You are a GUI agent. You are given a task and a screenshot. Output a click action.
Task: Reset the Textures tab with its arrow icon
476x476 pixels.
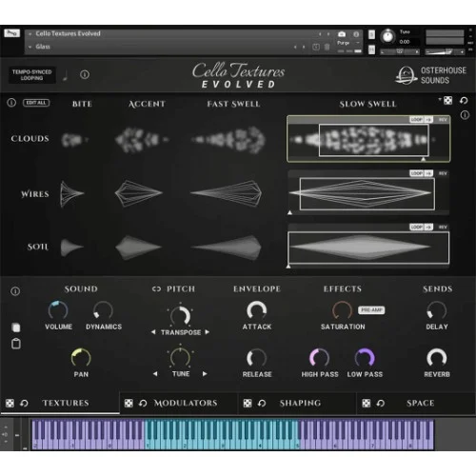click(24, 404)
